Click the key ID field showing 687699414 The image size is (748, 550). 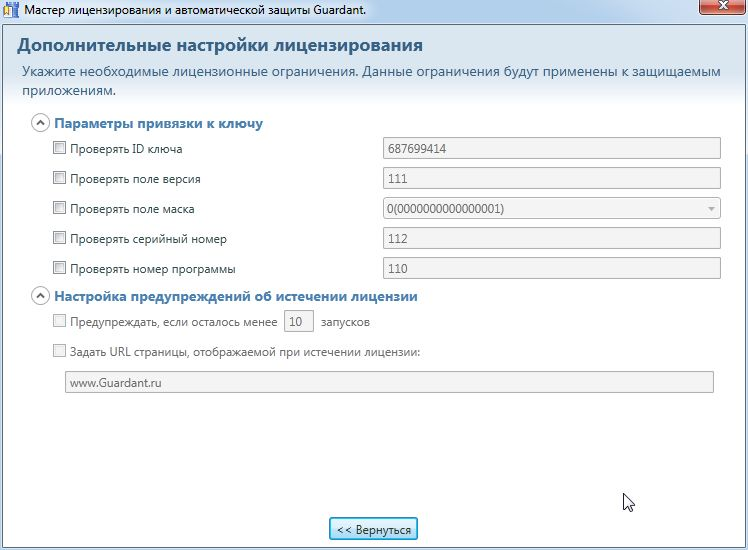pyautogui.click(x=551, y=149)
